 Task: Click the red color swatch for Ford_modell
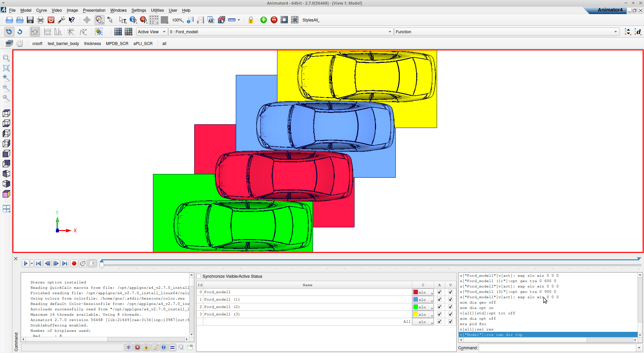(416, 292)
